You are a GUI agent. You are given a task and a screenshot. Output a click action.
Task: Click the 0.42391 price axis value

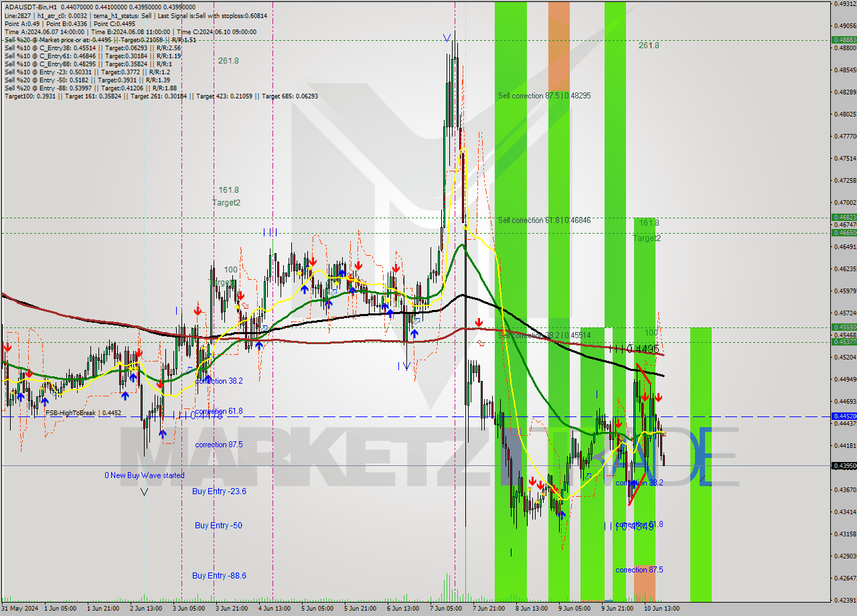pos(845,600)
